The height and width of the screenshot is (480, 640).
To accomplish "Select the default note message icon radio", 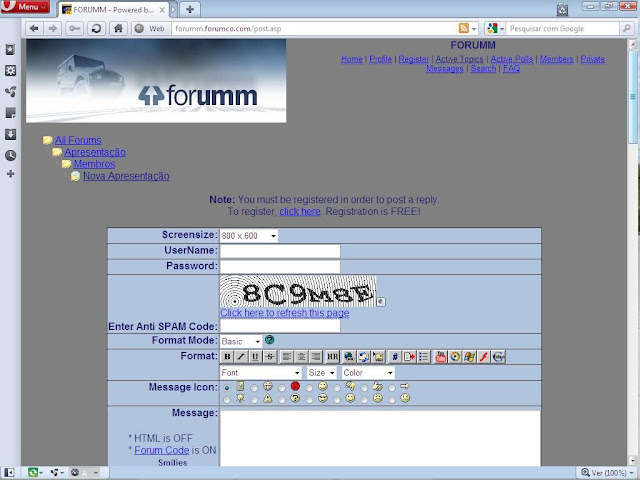I will [x=227, y=388].
